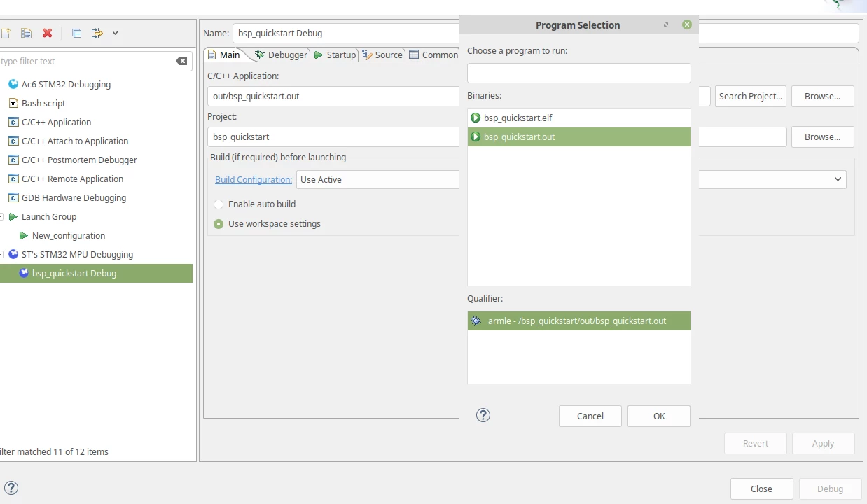Click the duplicate launch configuration icon

click(x=26, y=33)
